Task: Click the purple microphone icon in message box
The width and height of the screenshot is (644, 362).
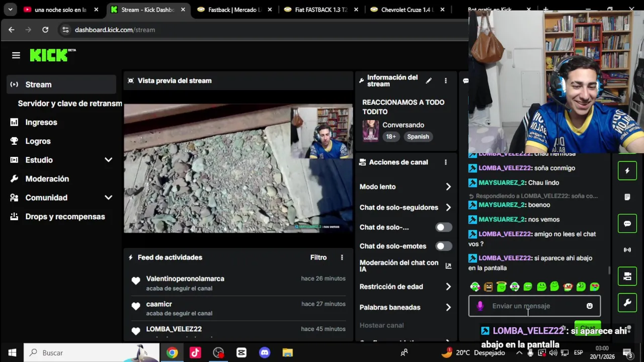Action: click(x=480, y=306)
